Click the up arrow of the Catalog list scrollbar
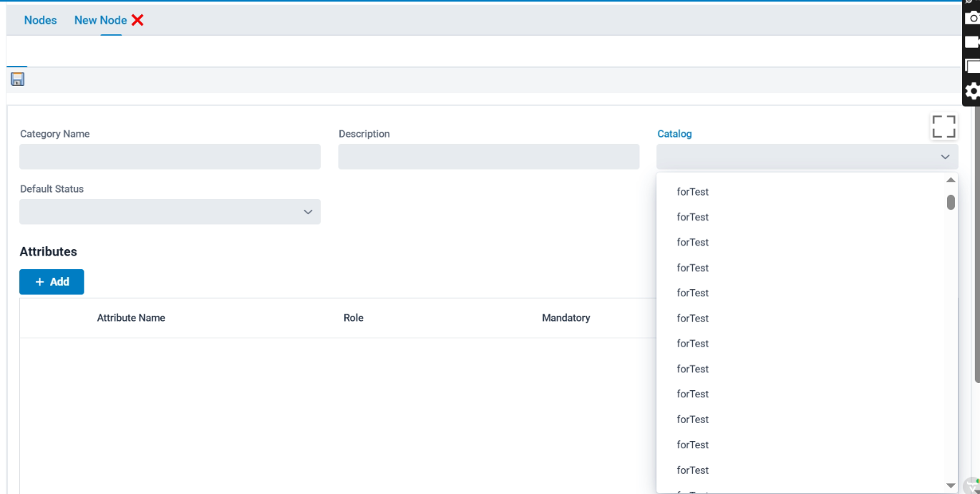The image size is (980, 494). (951, 180)
